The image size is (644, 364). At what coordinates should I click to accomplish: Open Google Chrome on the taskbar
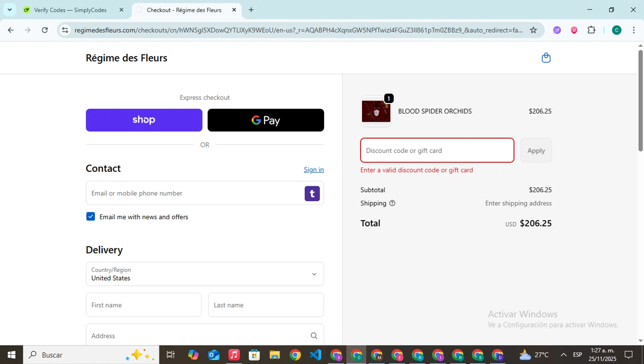click(x=295, y=355)
